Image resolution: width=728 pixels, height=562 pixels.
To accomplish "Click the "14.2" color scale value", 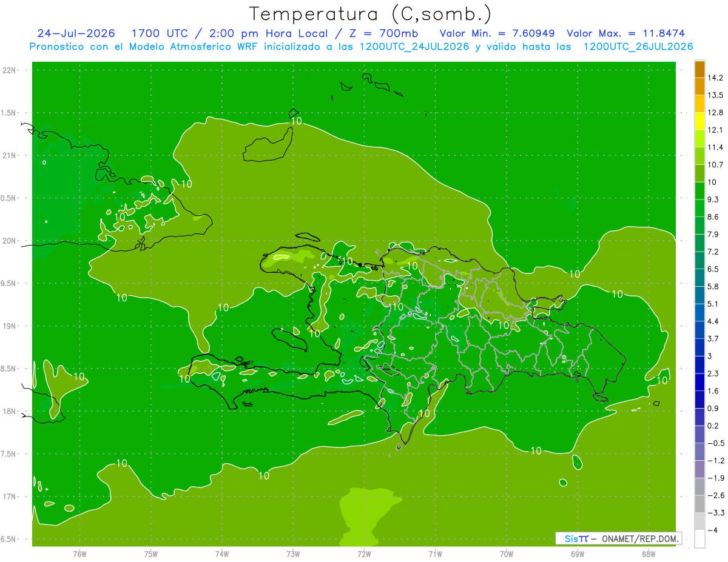I will [715, 78].
